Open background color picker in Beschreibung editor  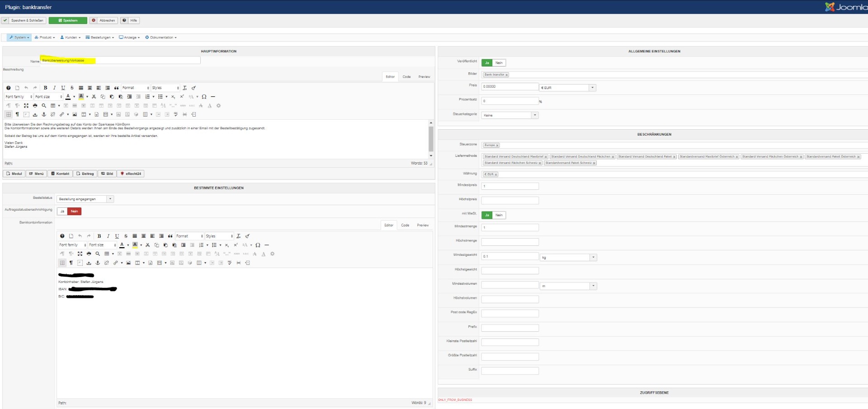click(x=81, y=97)
